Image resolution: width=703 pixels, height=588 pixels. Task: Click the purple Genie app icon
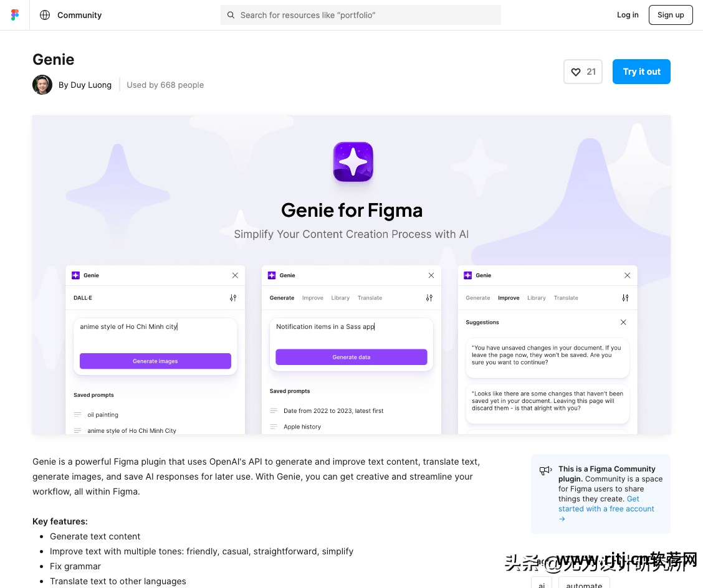pos(353,162)
